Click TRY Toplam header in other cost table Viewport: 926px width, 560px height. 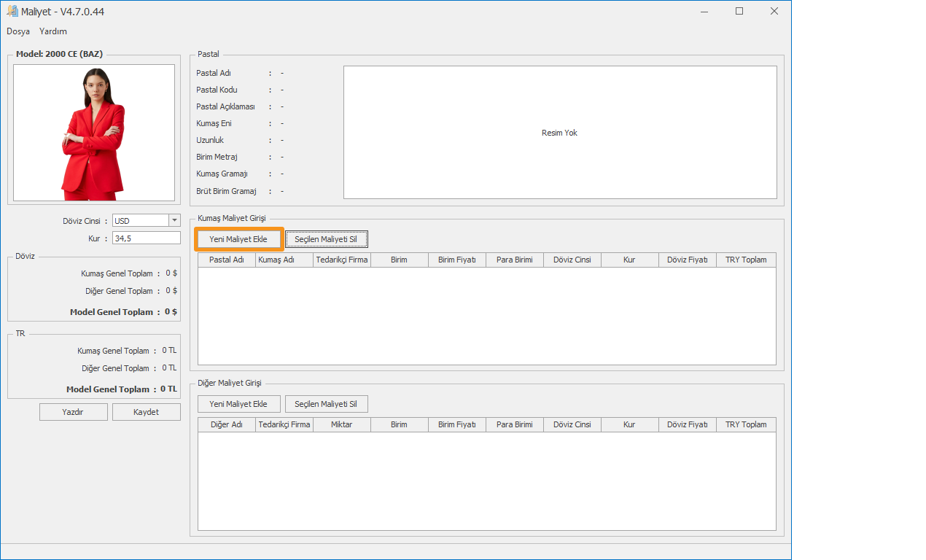point(746,425)
